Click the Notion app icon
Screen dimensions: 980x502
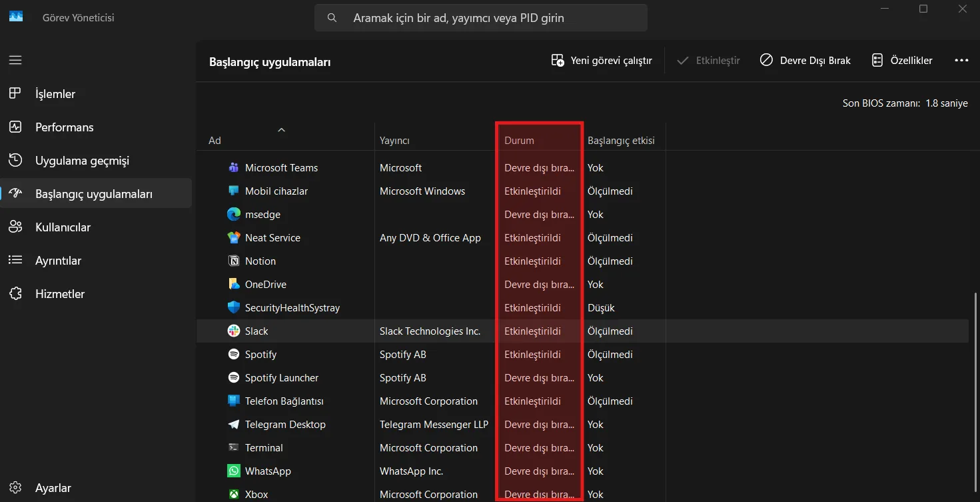[233, 261]
